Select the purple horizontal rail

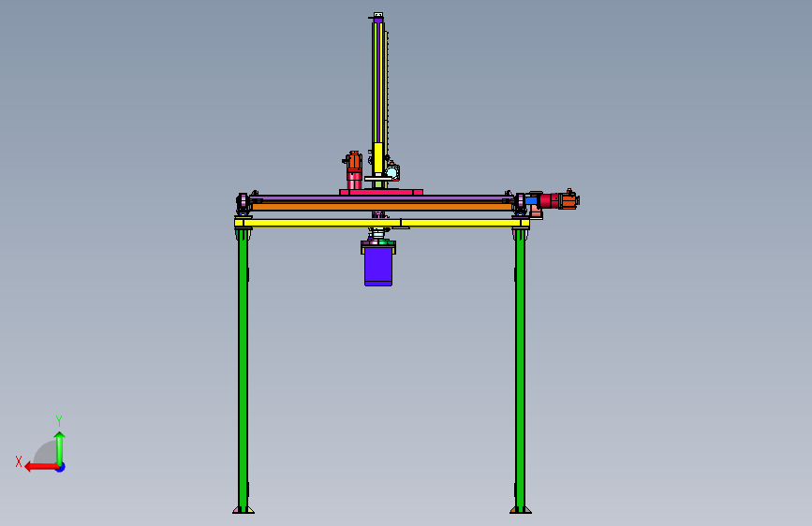pyautogui.click(x=382, y=198)
